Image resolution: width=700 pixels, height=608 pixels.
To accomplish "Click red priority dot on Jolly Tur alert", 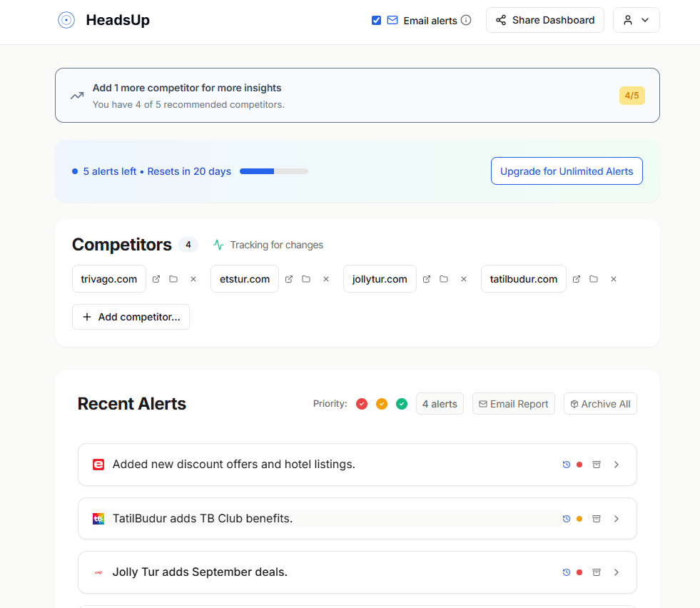I will pos(579,572).
